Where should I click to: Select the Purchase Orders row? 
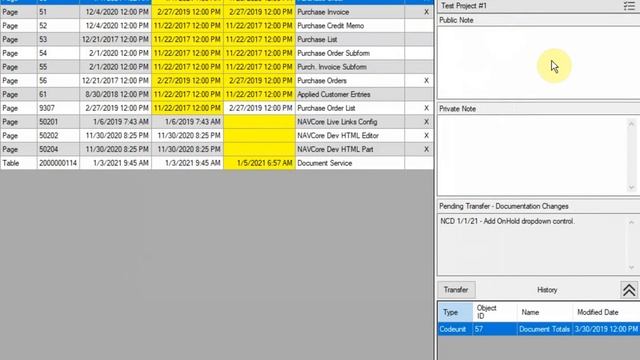click(217, 81)
